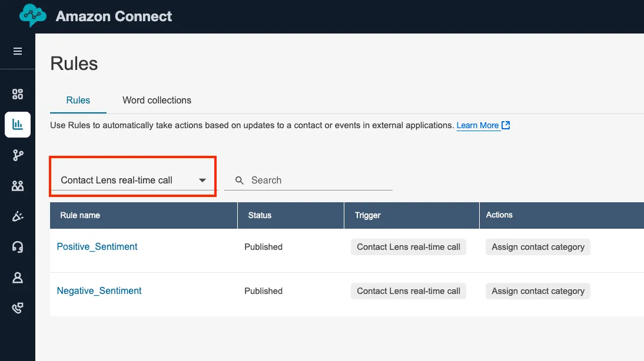Expand the Contact Lens real-time call dropdown

pos(133,180)
